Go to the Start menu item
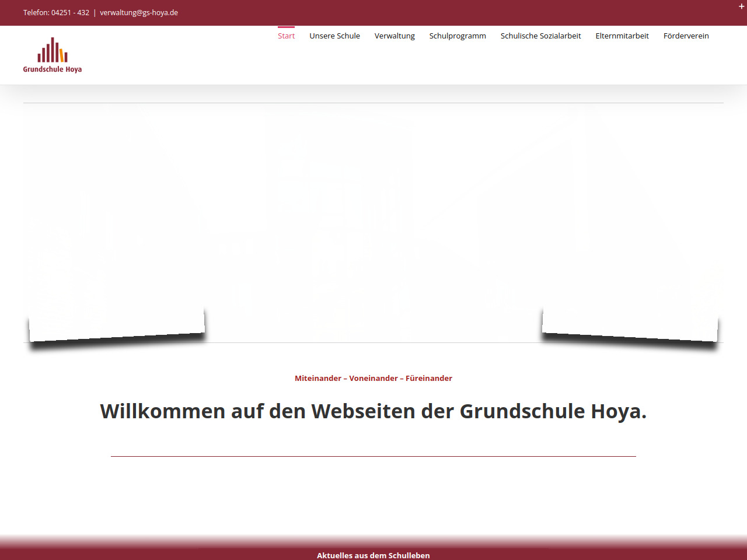Viewport: 747px width, 560px height. coord(286,36)
